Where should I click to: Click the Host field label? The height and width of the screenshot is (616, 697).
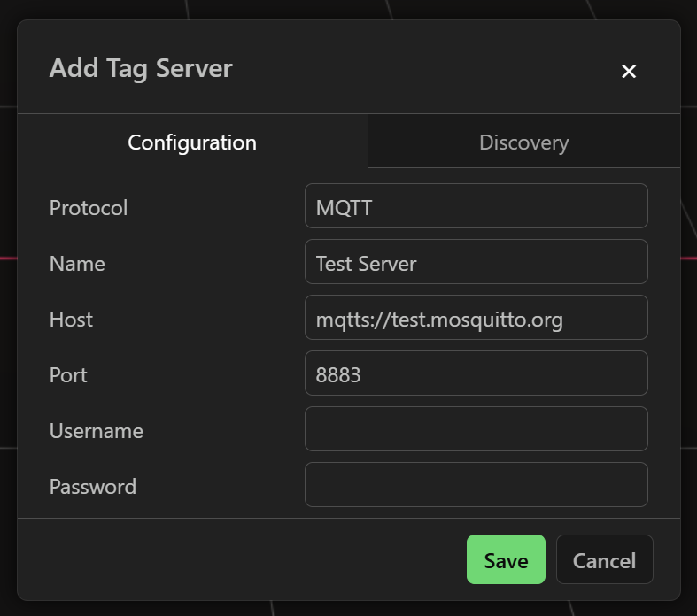point(71,320)
